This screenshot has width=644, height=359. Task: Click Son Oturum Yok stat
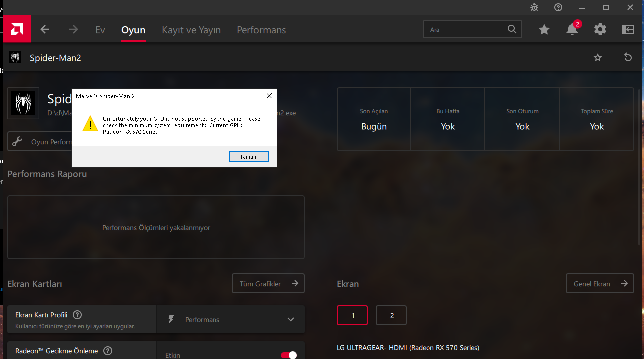522,120
